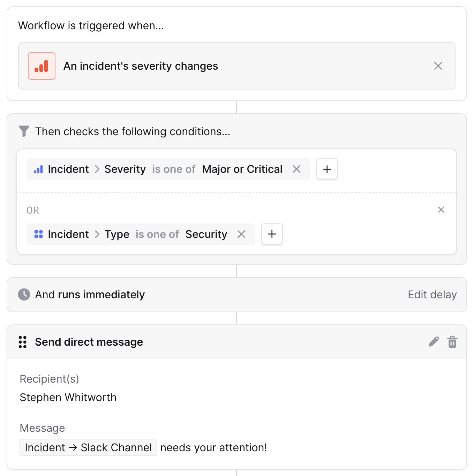This screenshot has width=473, height=476.
Task: Click grid icon in Incident Type condition
Action: (38, 234)
